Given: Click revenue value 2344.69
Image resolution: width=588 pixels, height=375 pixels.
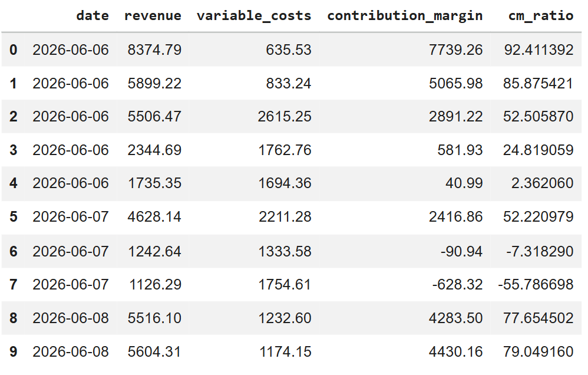Looking at the screenshot, I should coord(154,150).
